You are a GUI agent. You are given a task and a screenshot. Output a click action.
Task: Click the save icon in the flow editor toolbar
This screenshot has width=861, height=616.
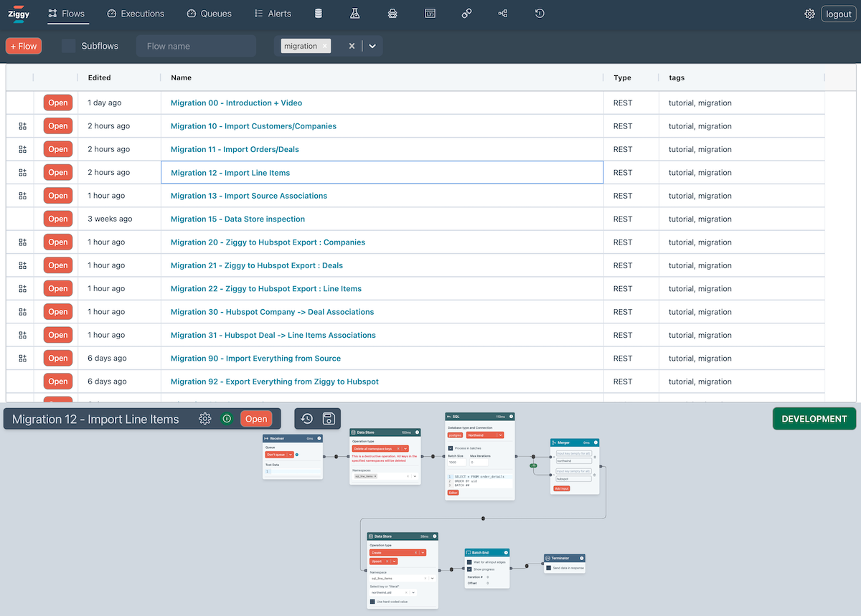tap(330, 418)
